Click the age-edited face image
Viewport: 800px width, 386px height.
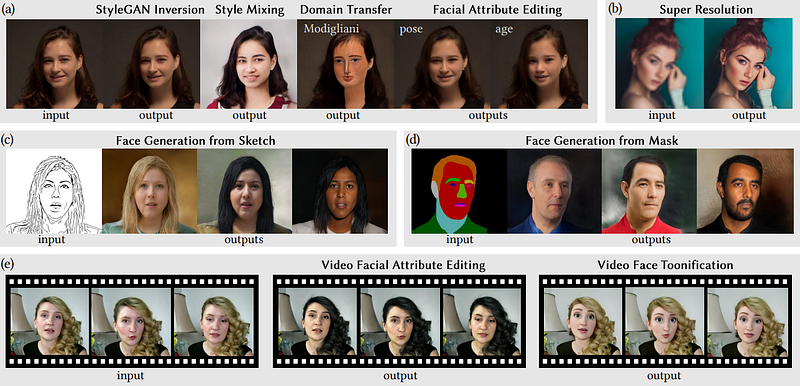540,64
